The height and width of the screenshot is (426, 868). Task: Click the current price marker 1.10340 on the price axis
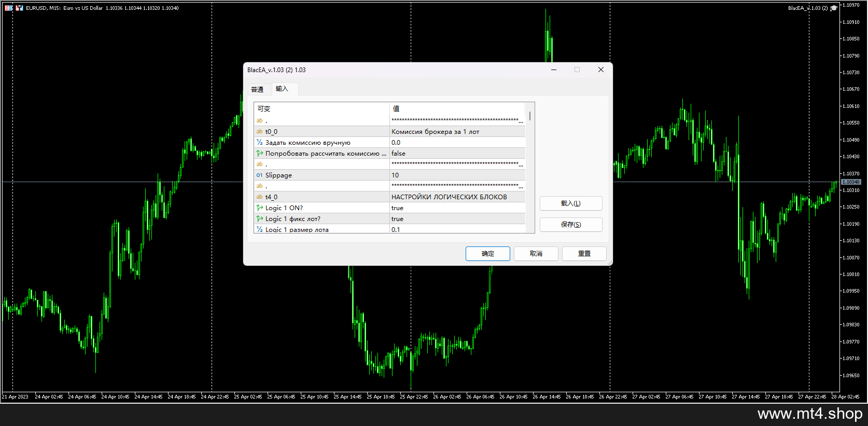click(x=851, y=182)
